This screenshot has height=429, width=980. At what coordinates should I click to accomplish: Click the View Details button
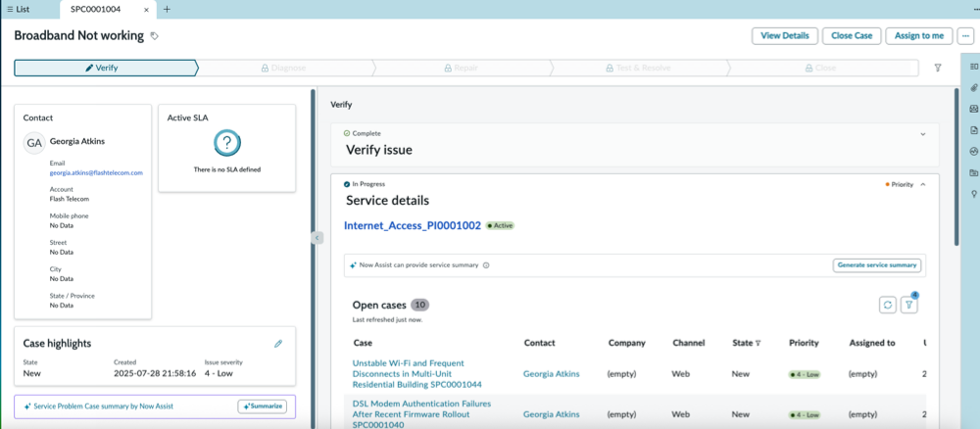(784, 35)
